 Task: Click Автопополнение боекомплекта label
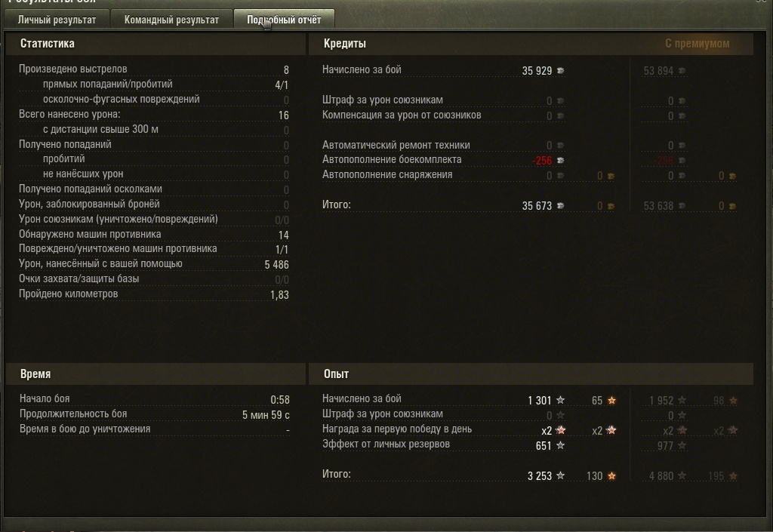point(392,160)
